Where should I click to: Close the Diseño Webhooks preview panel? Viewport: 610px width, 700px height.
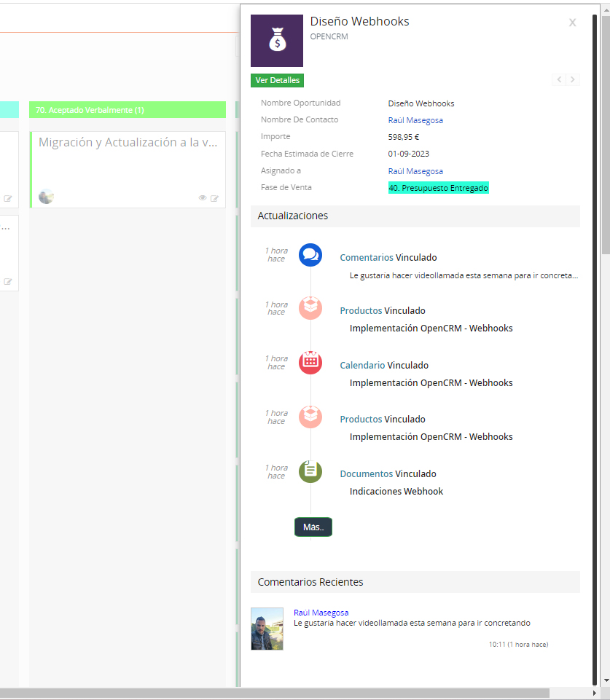[573, 23]
